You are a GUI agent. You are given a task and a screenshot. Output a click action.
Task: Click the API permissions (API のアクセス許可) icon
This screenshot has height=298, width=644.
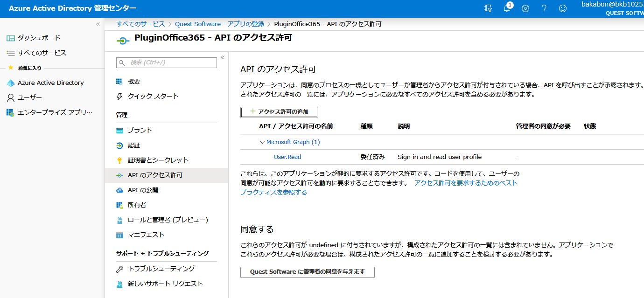point(119,175)
